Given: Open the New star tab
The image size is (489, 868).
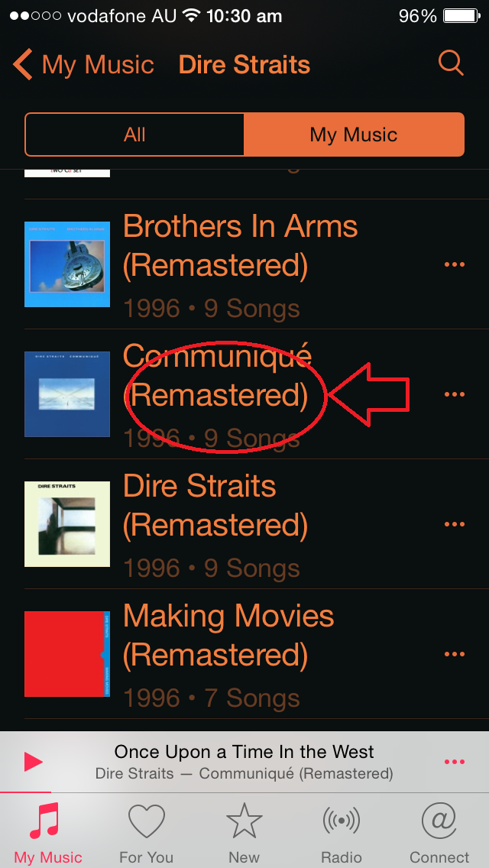Looking at the screenshot, I should (244, 834).
